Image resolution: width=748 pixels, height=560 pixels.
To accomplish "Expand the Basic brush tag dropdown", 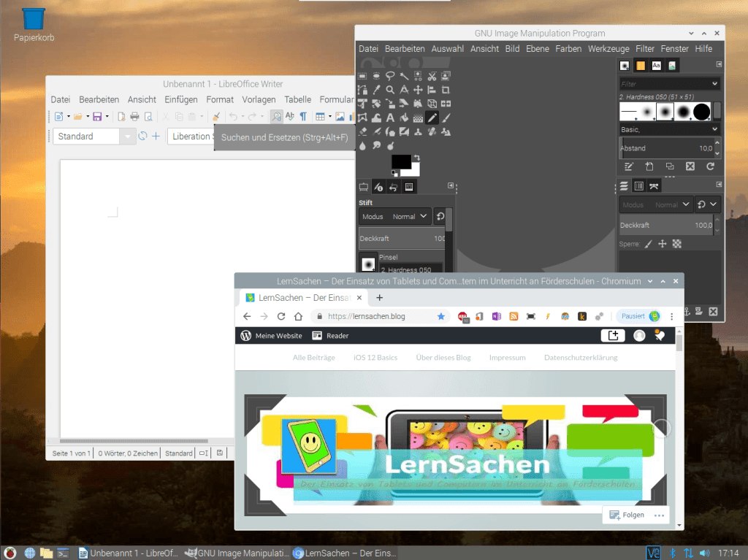I will (714, 129).
